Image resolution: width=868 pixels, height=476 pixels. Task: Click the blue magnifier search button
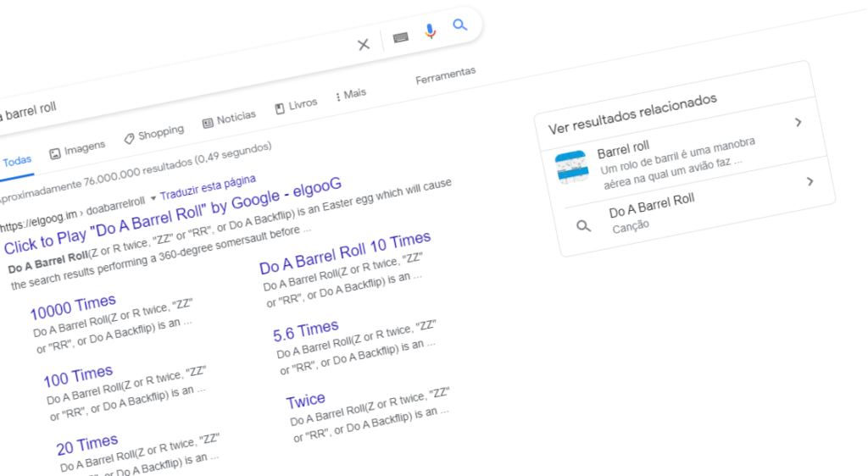coord(460,25)
